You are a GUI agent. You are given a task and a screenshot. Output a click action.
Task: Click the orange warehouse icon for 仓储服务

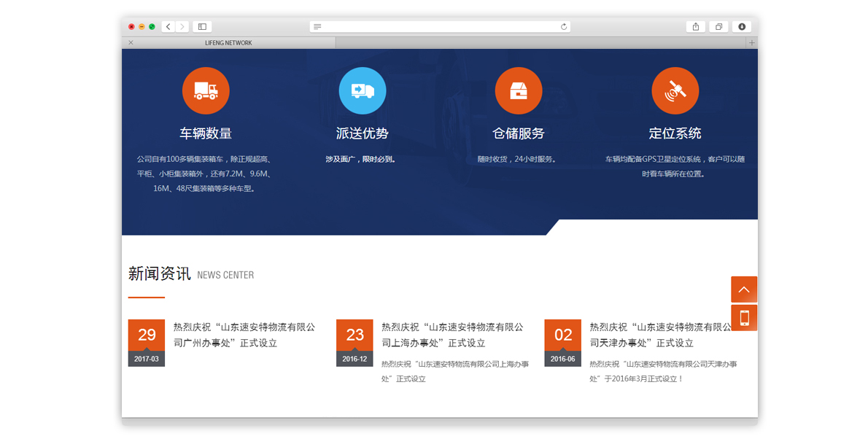(519, 90)
